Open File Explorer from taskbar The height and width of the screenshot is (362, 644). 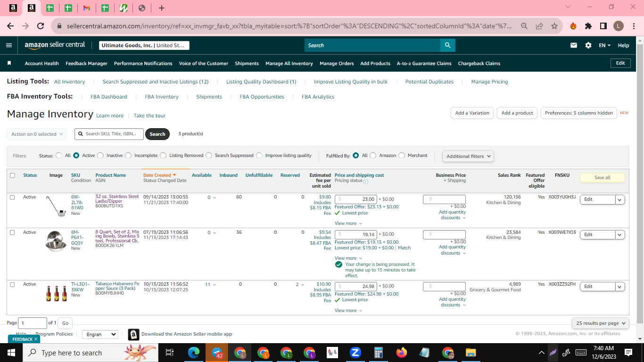pyautogui.click(x=471, y=353)
